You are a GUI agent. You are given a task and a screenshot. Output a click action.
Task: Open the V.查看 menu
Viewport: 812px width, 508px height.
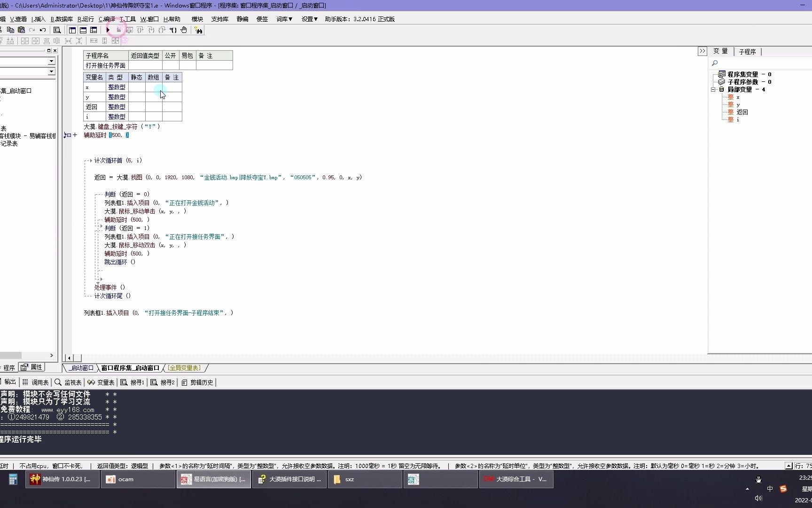click(18, 19)
